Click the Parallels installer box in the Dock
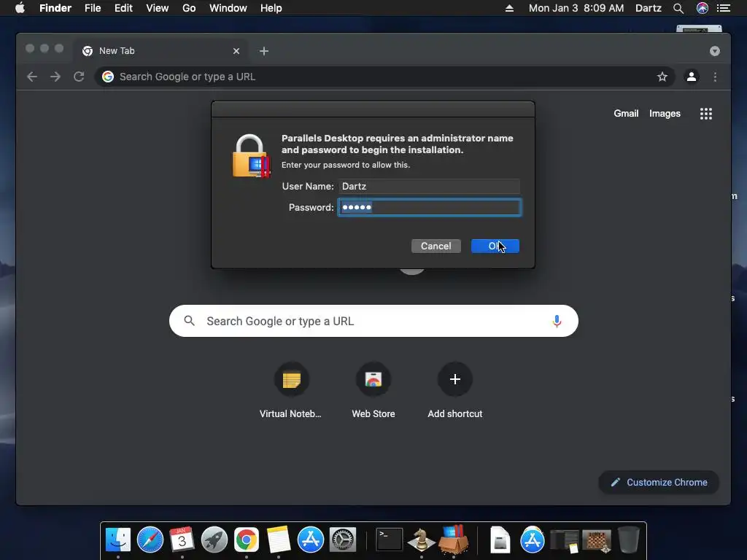747x560 pixels. [454, 540]
